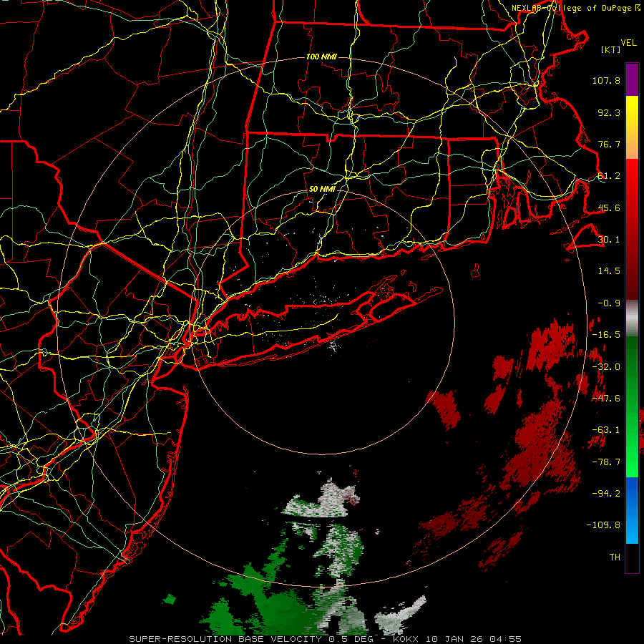Click the -0.9 legend value
This screenshot has height=644, width=644.
point(609,303)
